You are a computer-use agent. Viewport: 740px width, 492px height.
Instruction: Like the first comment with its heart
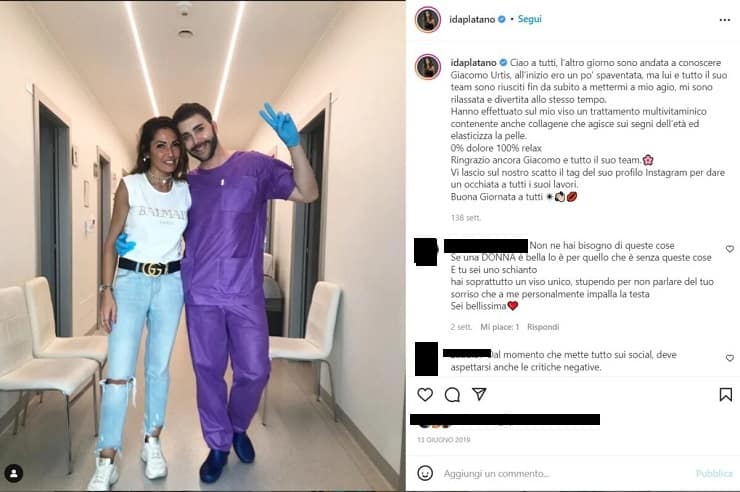pos(730,249)
